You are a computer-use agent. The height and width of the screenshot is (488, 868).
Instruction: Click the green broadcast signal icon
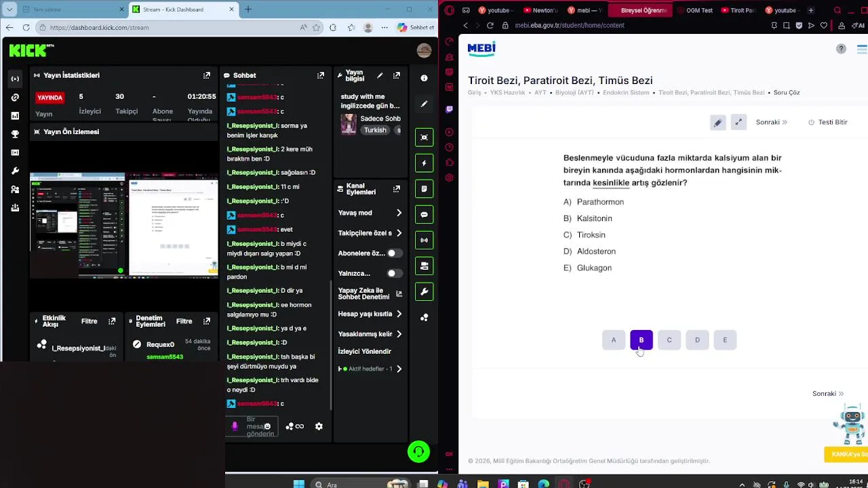coord(424,240)
